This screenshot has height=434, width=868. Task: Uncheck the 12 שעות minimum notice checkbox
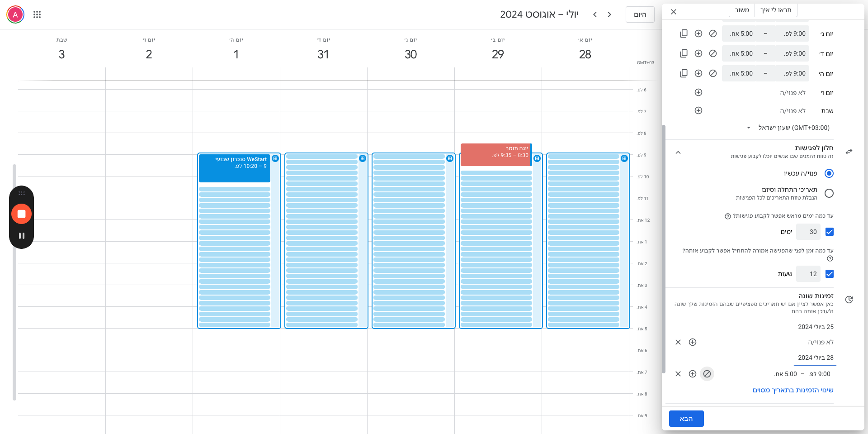click(x=830, y=274)
